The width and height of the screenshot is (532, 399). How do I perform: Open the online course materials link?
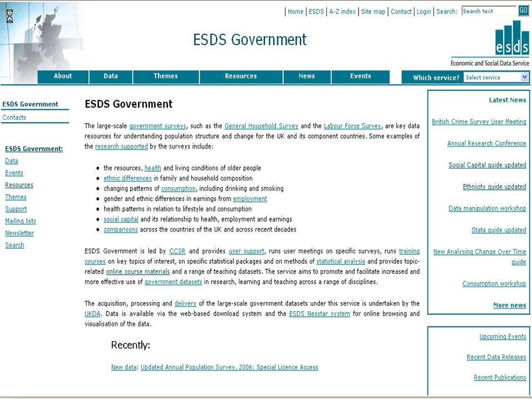click(138, 272)
